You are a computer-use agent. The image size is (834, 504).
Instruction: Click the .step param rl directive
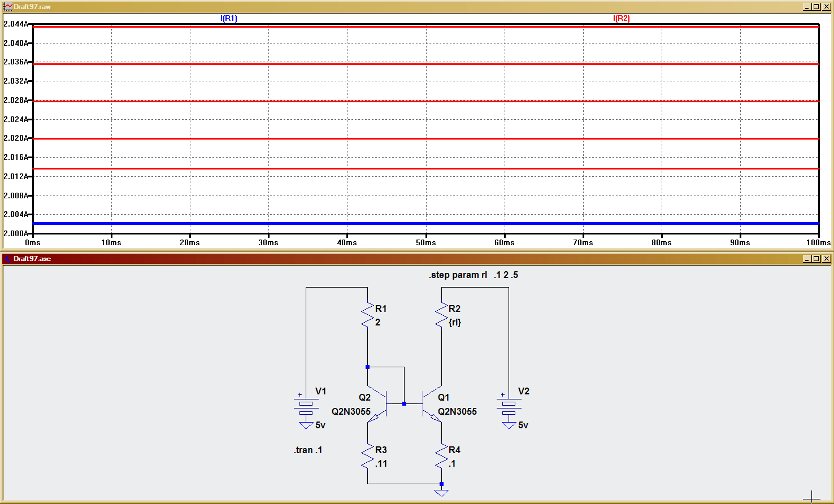[474, 275]
